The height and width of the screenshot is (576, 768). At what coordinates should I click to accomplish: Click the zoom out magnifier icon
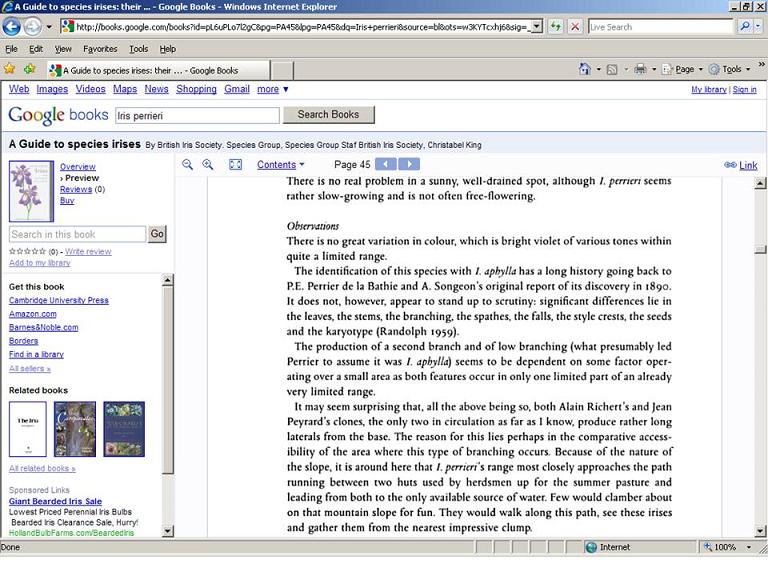point(187,165)
